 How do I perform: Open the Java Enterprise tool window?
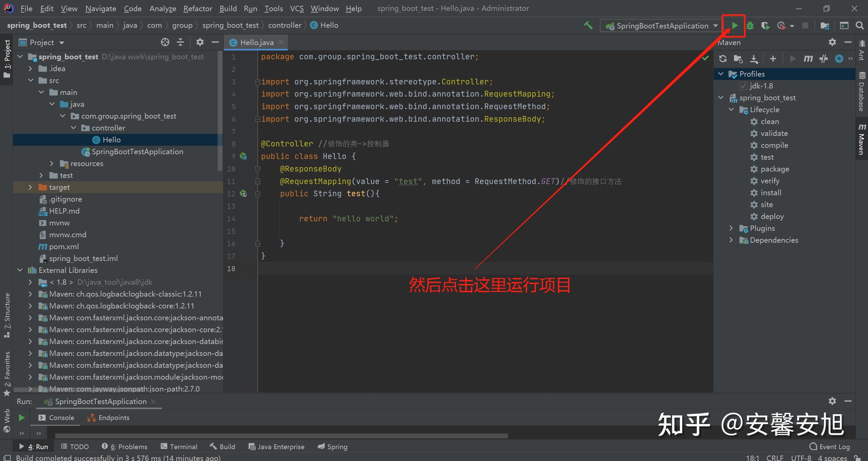coord(276,446)
